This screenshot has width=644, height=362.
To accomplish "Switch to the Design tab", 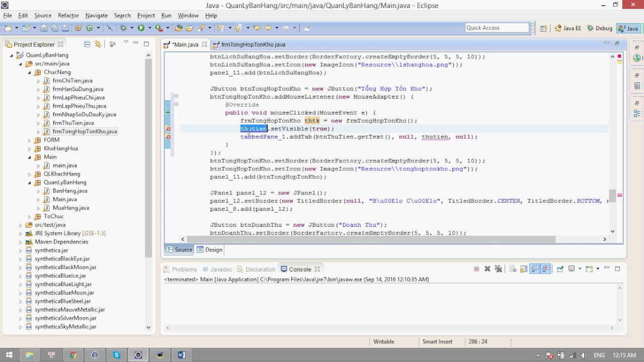I will (x=209, y=249).
